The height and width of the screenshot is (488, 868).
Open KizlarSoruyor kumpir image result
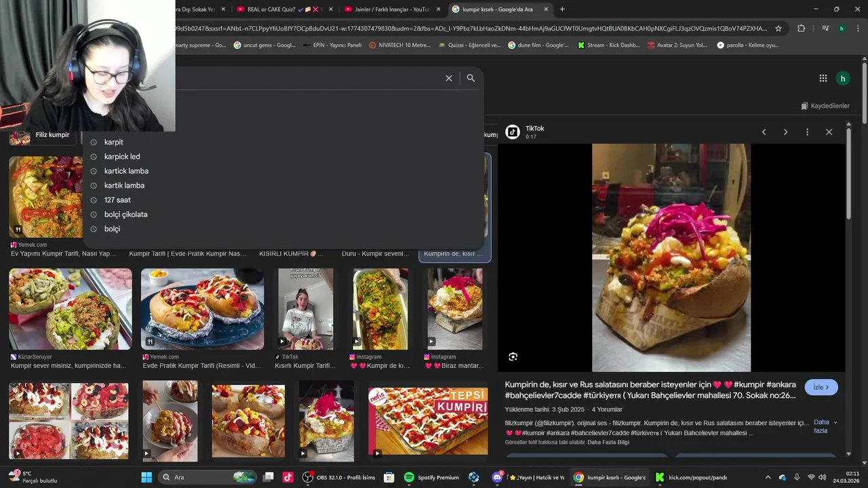[71, 309]
